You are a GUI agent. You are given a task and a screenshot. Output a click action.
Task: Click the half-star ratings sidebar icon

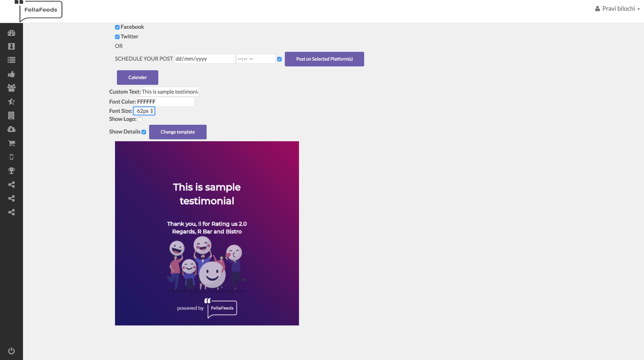click(x=11, y=101)
